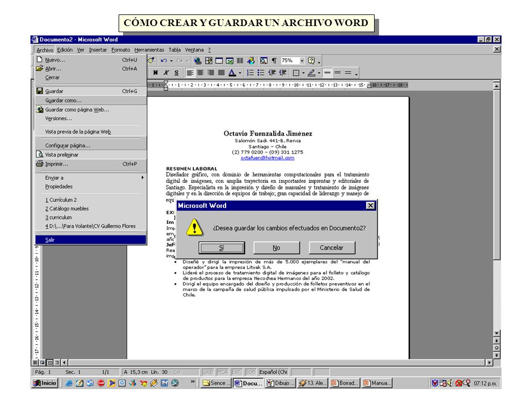Center the paragraph text
532x399 pixels.
pyautogui.click(x=200, y=73)
